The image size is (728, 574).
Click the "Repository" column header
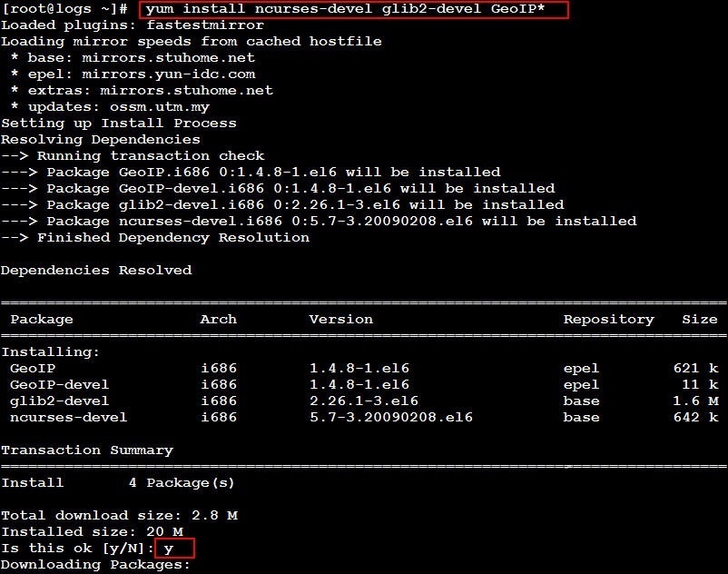pyautogui.click(x=608, y=320)
